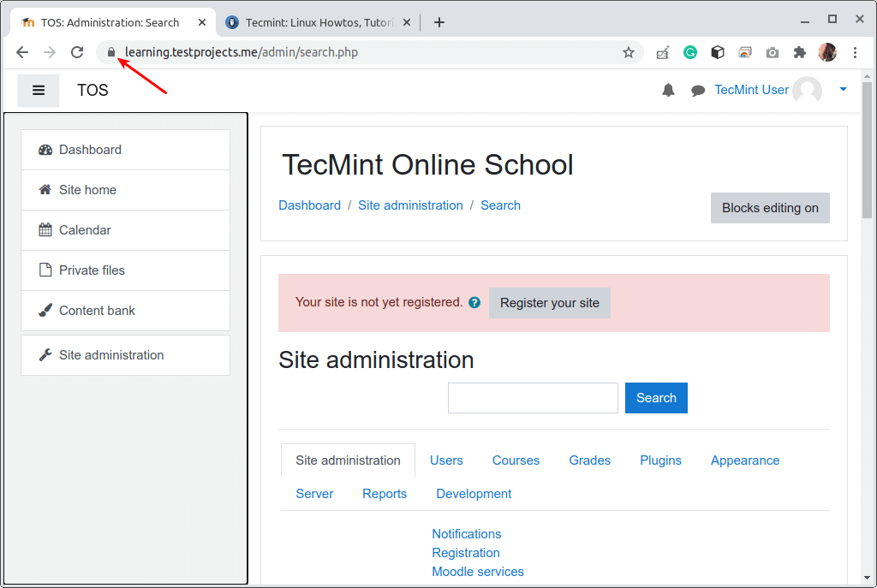Click the browser forward arrow
The image size is (877, 588).
[x=50, y=52]
